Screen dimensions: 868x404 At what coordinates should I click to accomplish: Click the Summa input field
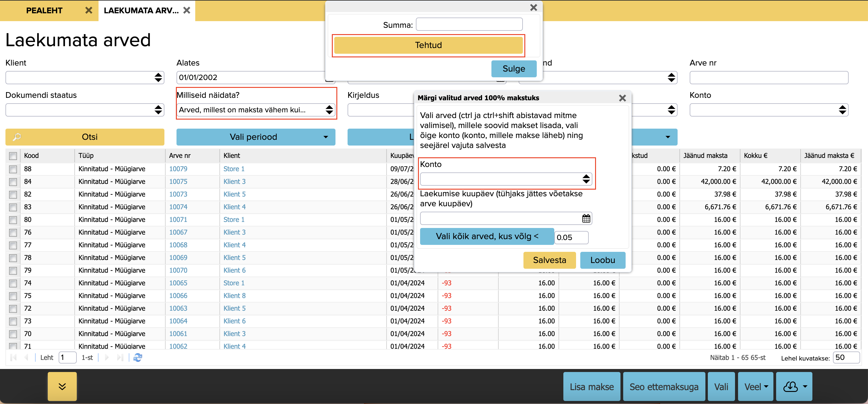pos(469,24)
